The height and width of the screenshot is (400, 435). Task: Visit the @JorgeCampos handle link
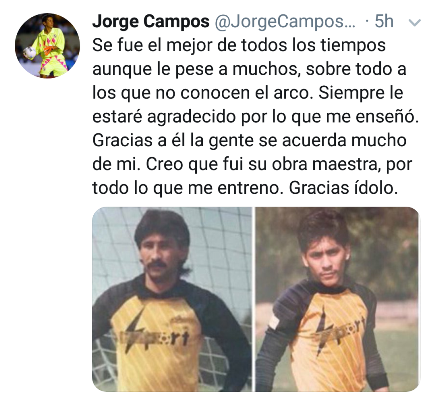[285, 21]
